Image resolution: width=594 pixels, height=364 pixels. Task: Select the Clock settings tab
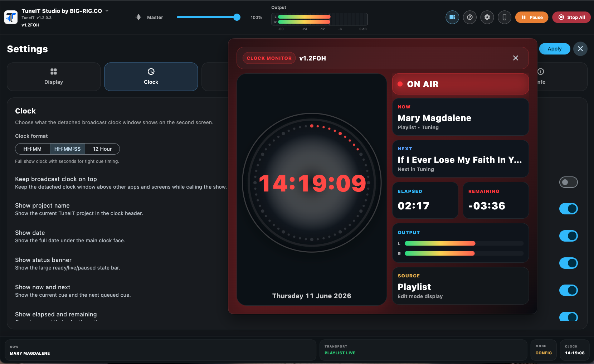point(151,77)
